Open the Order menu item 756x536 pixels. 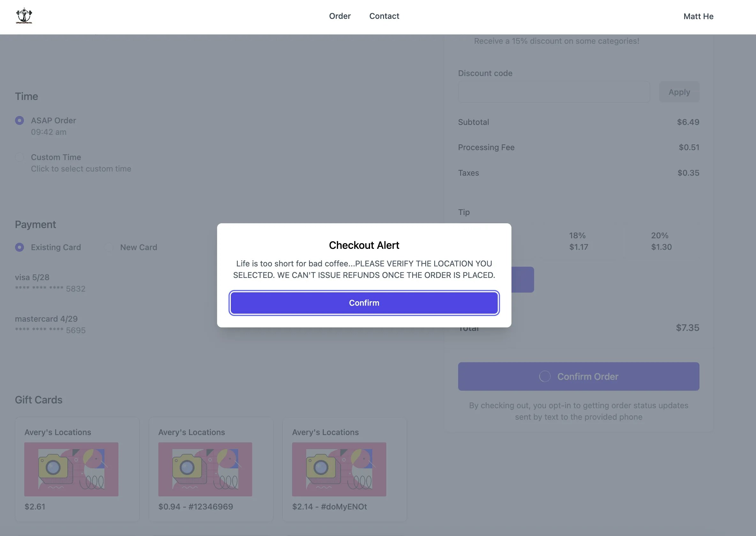point(340,16)
